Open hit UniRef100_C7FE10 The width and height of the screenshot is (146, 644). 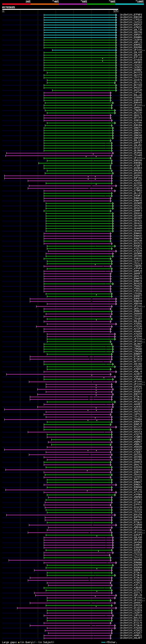[x=131, y=20]
